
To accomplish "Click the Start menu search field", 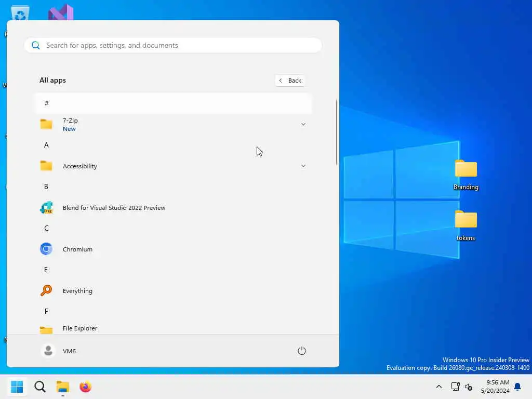I will click(172, 45).
